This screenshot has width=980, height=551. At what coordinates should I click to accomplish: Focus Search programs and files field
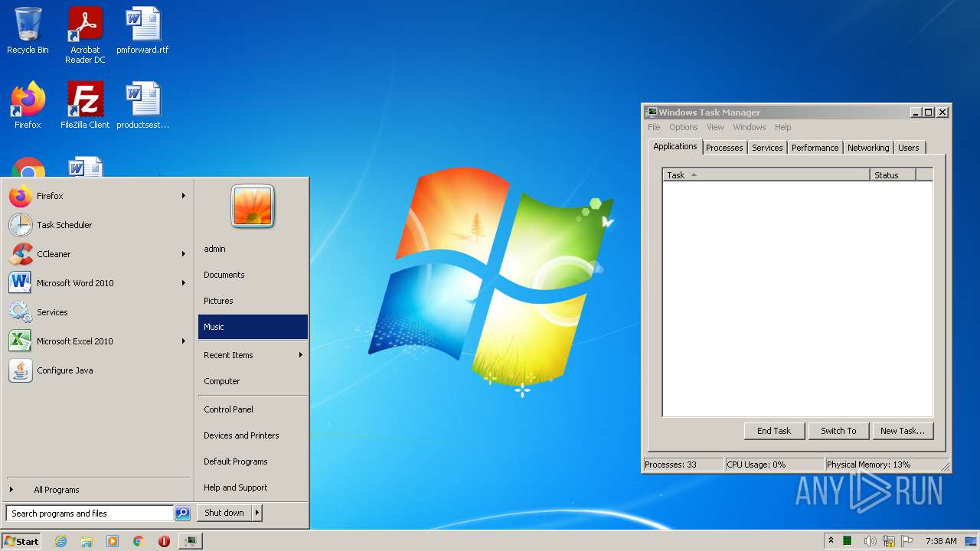pos(90,514)
